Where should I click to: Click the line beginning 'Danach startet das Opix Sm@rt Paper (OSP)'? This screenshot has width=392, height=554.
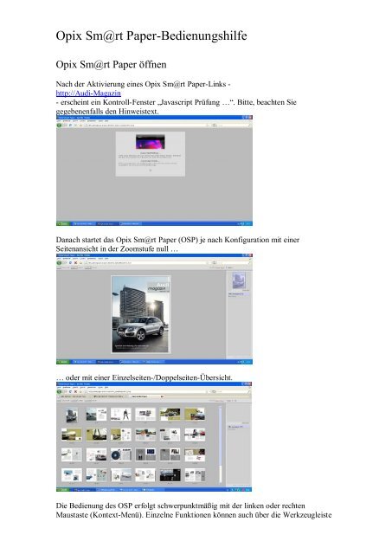[177, 240]
